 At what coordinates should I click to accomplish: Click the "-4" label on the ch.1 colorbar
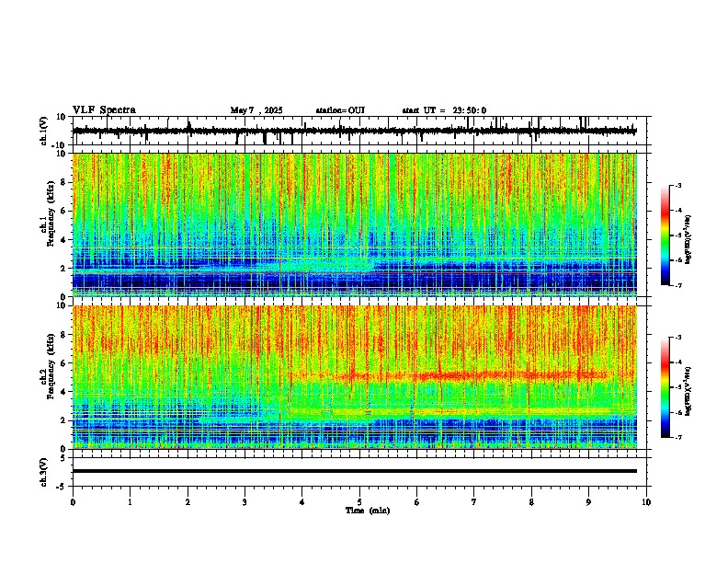pos(678,211)
